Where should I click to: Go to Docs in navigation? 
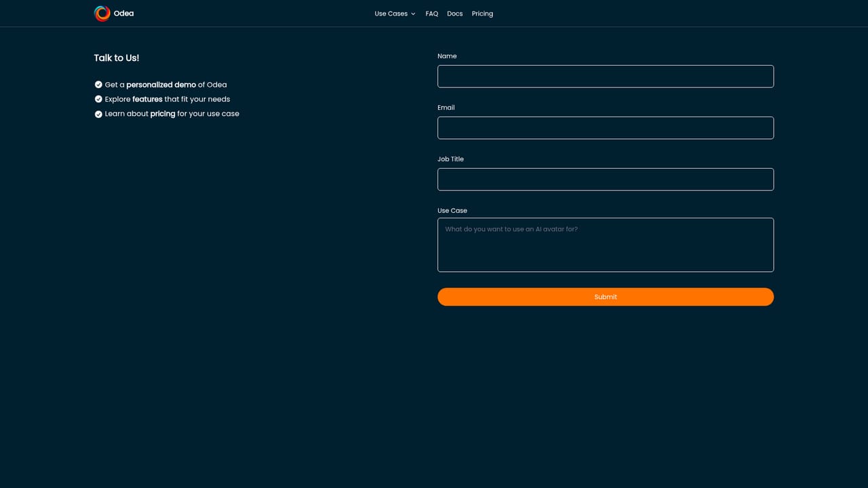[455, 14]
